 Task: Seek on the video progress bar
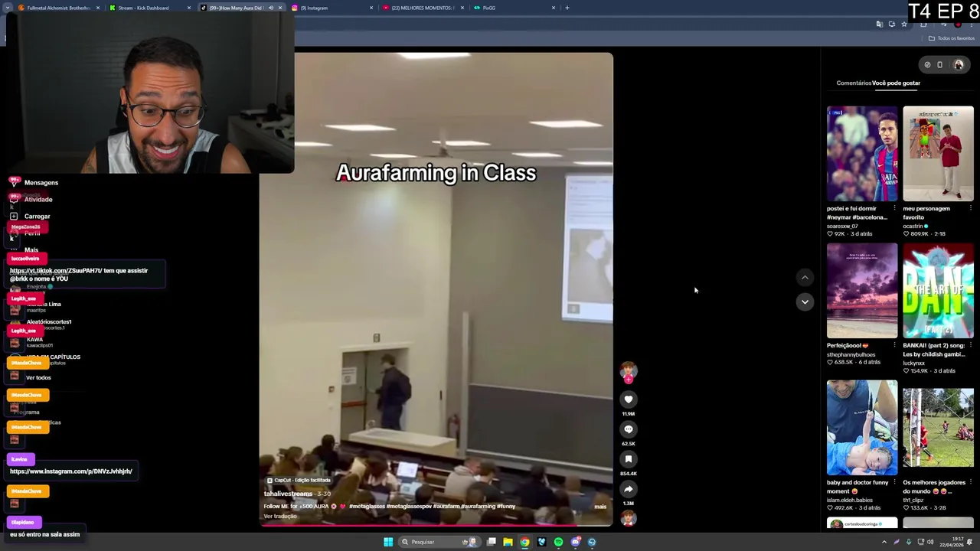437,526
